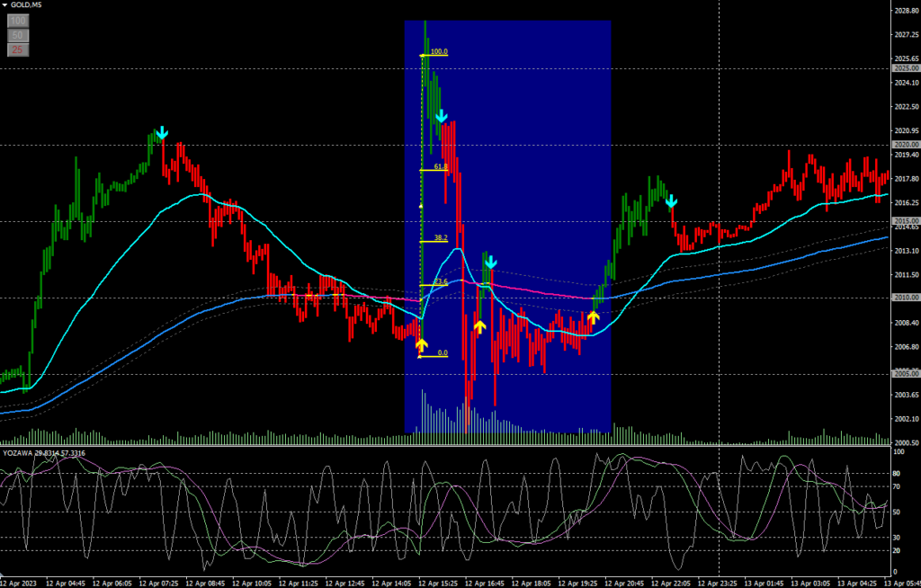Click the 12 Apr 08:45 time label
The width and height of the screenshot is (921, 588).
(206, 584)
